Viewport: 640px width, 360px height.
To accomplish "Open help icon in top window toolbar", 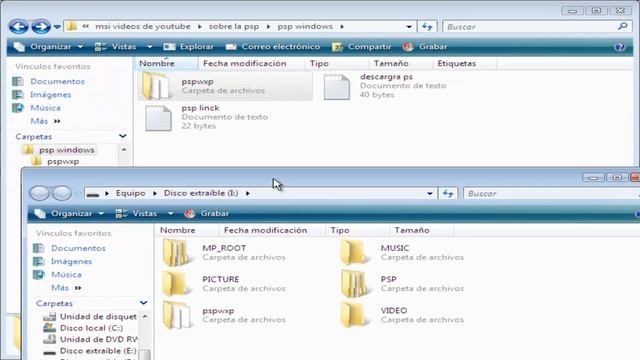I will (x=619, y=47).
